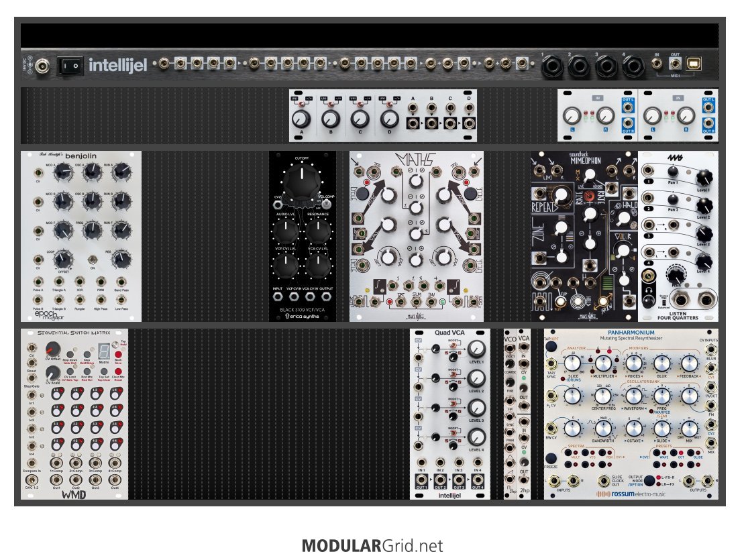Click the Four Quarters headphone jack
Screen dimensions: 746x560
tap(647, 276)
